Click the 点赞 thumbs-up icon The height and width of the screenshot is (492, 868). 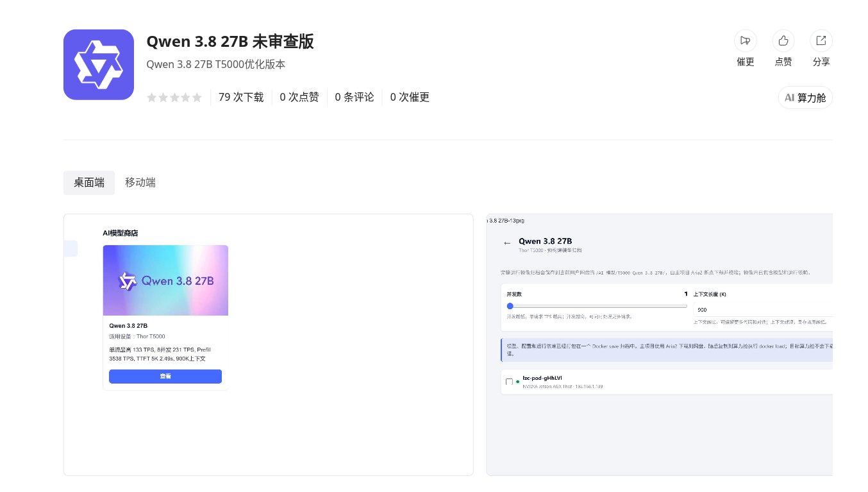[783, 40]
